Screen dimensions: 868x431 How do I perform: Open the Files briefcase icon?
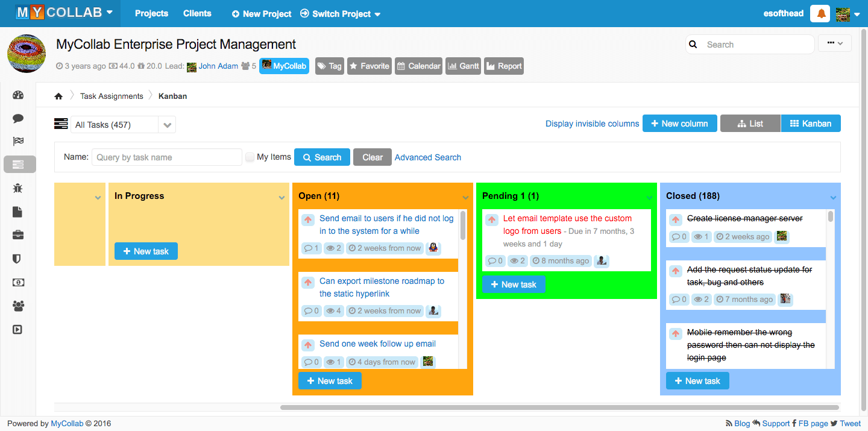tap(18, 235)
